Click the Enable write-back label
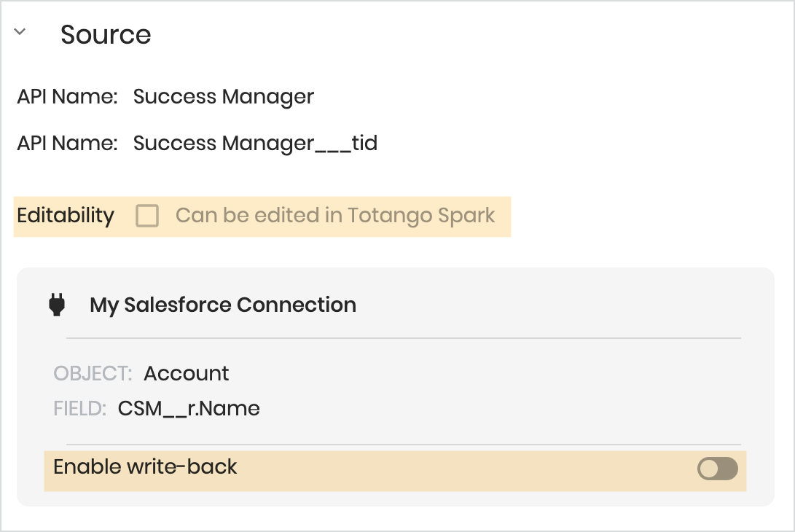Image resolution: width=795 pixels, height=532 pixels. [x=145, y=466]
